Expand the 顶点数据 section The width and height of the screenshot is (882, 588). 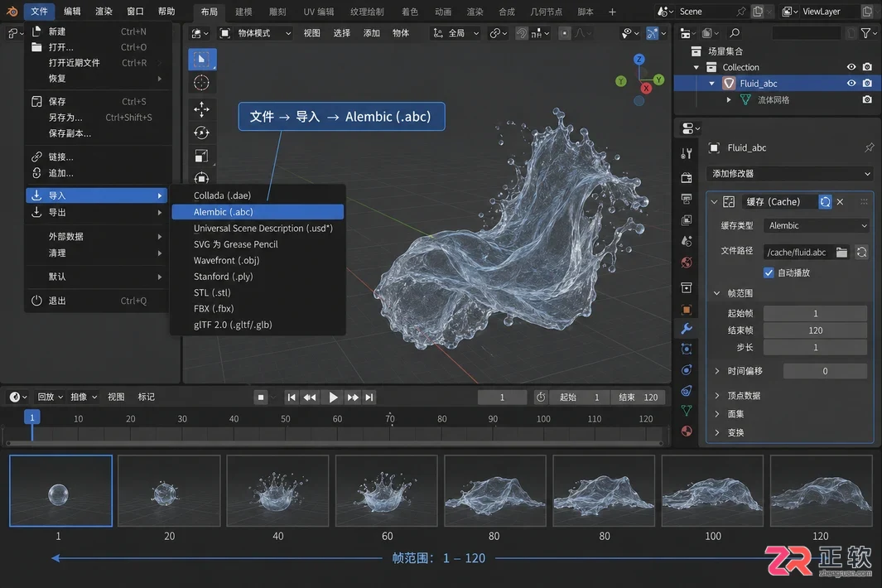pyautogui.click(x=717, y=396)
